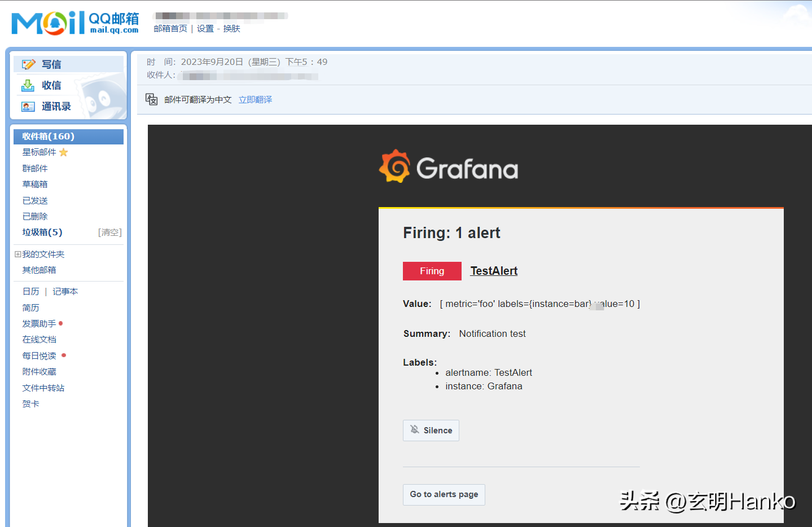Open 附件收藏 attachment favorites

[39, 372]
